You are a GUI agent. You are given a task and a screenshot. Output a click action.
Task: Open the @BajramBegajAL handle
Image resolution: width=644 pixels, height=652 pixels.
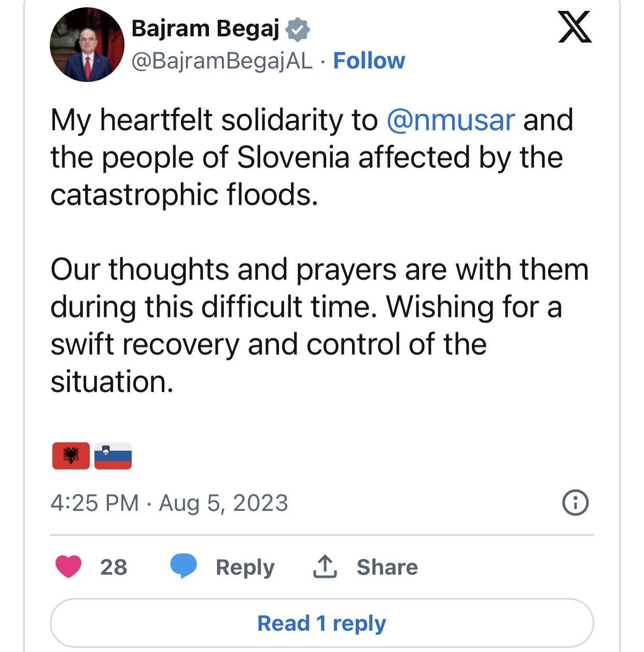tap(222, 61)
